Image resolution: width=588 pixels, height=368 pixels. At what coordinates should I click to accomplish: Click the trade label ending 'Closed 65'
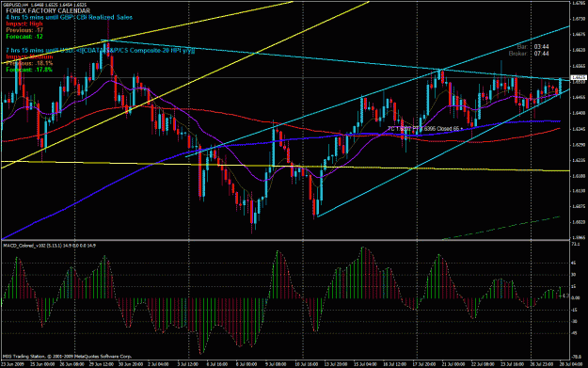click(424, 129)
